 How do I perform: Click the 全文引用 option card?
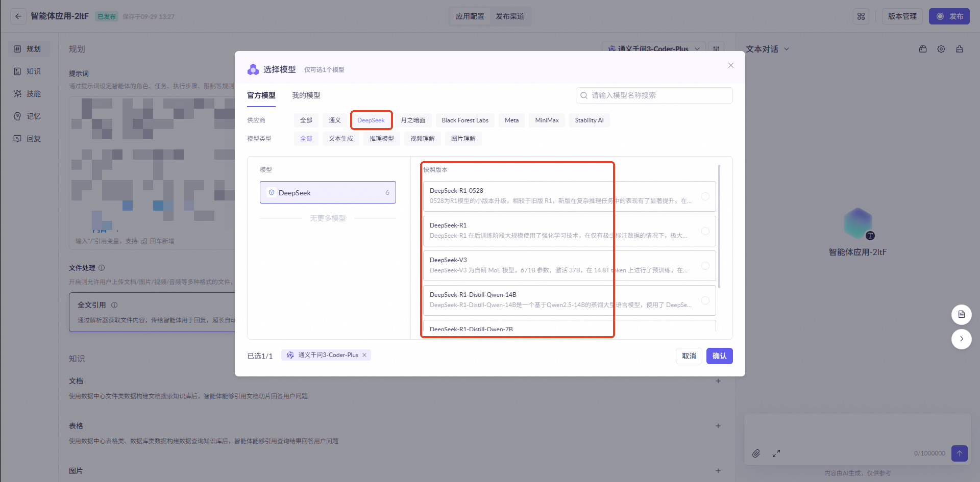pos(152,312)
